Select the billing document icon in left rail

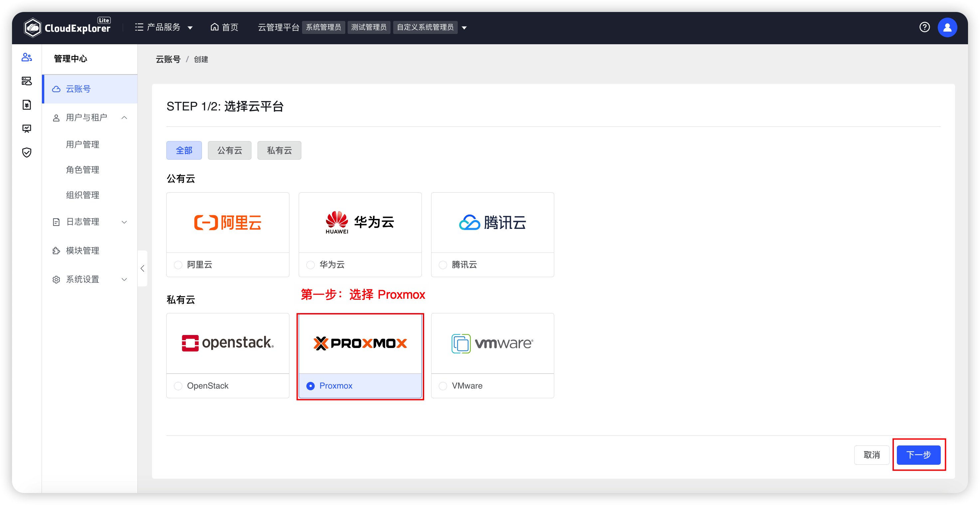(x=27, y=105)
